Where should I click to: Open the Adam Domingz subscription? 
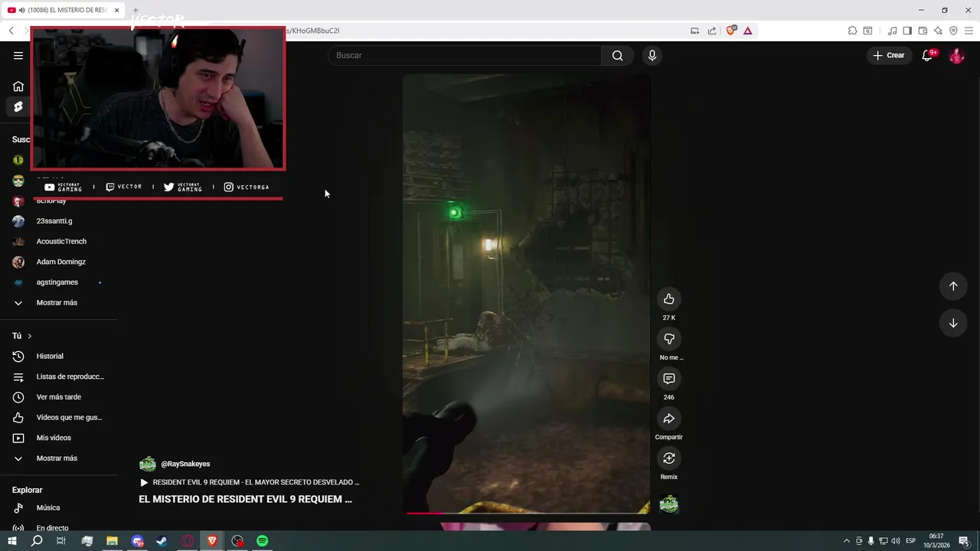click(60, 262)
